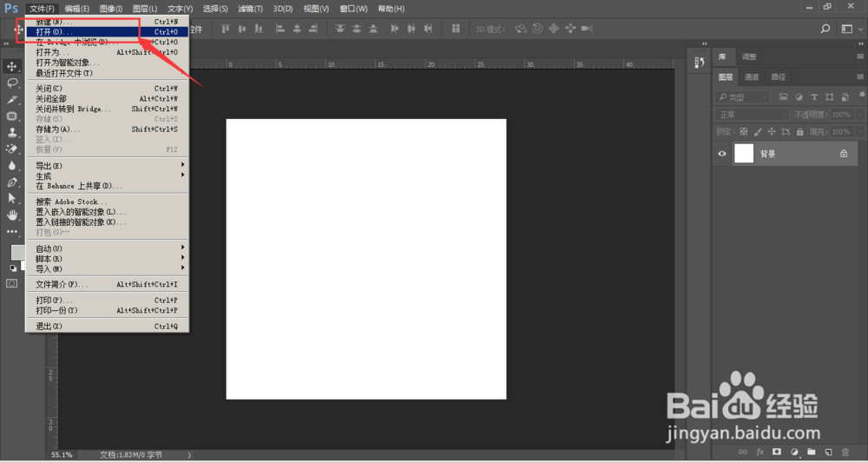Open the 填充 slider dropdown arrow

pyautogui.click(x=859, y=132)
